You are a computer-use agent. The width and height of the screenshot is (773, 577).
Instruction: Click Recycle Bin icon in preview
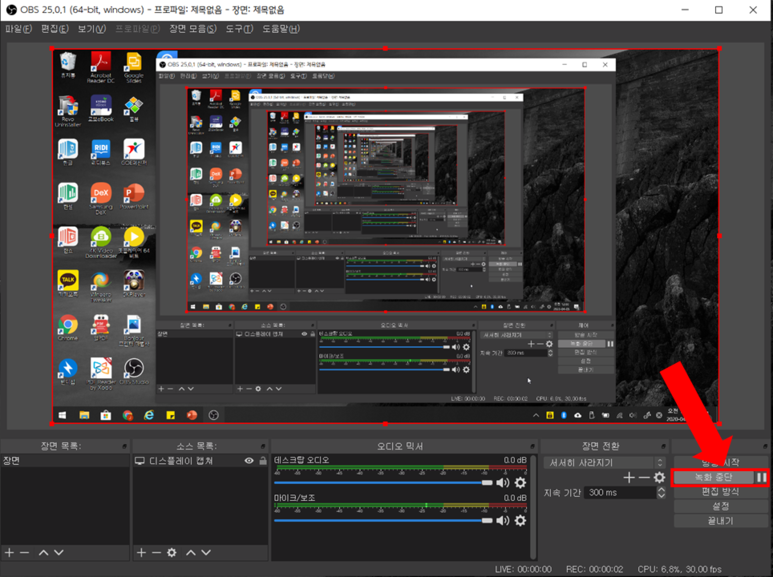tap(68, 65)
